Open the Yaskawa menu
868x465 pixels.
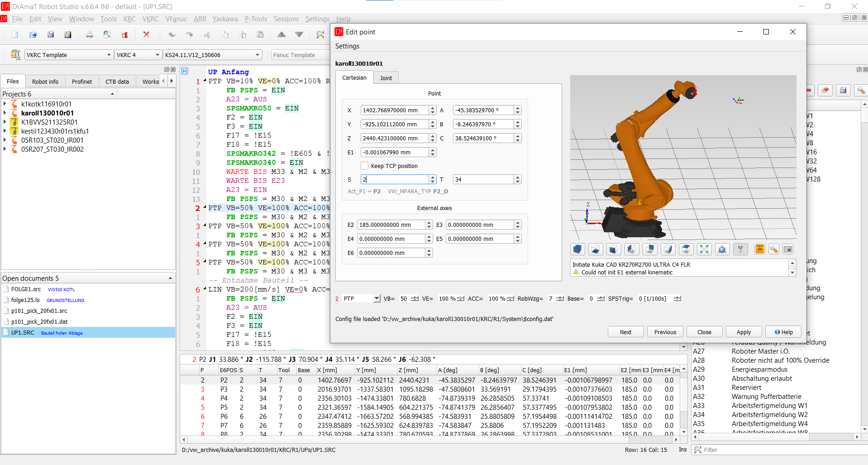[x=225, y=19]
